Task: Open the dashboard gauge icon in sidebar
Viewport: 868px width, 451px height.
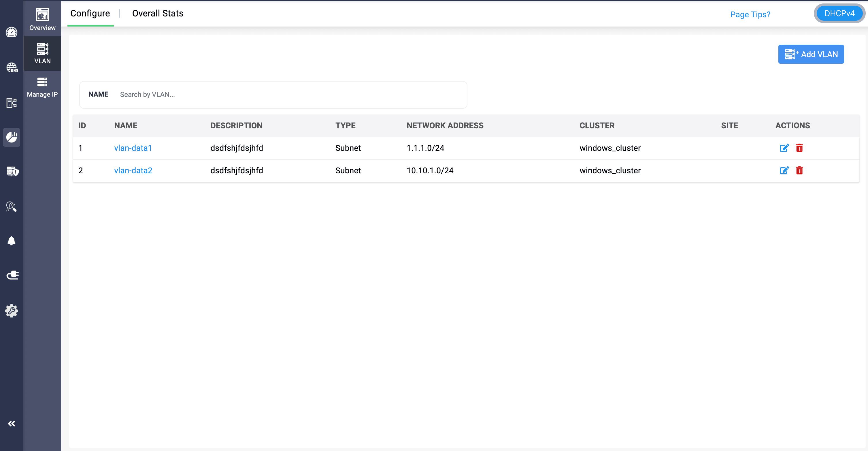Action: [12, 32]
